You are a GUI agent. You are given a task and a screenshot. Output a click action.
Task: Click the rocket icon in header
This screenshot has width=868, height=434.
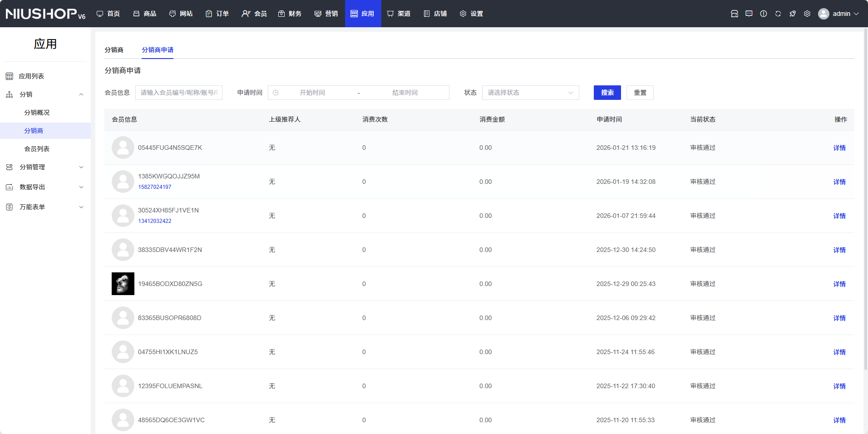pos(792,14)
